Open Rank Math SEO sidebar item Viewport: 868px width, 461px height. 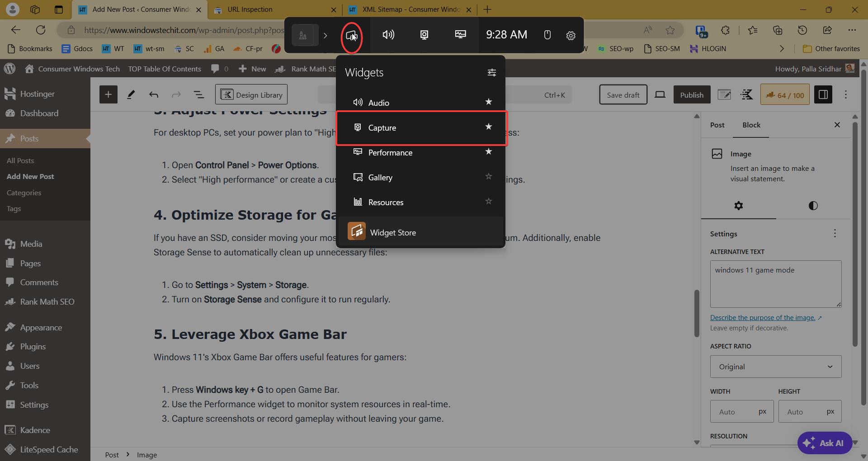click(45, 301)
